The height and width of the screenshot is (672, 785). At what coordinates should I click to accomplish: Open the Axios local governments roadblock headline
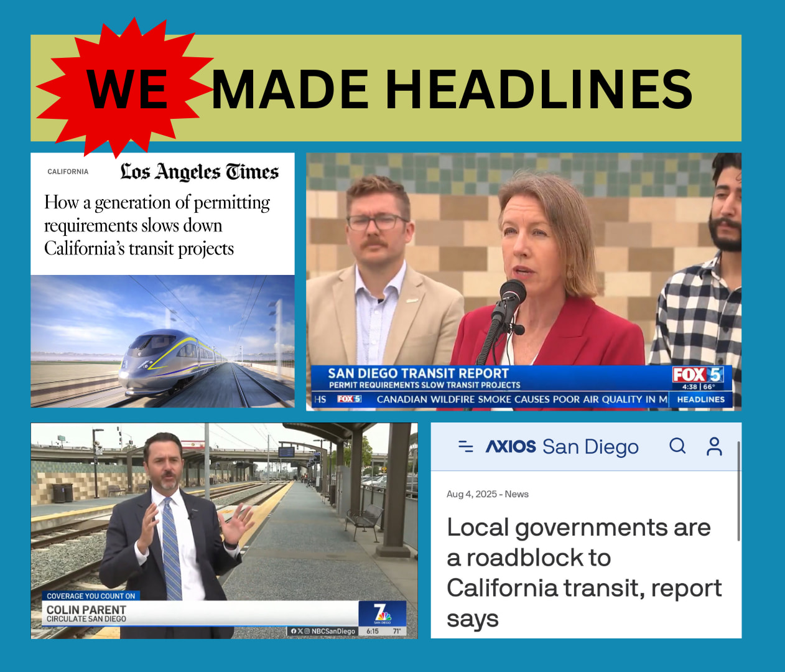pyautogui.click(x=584, y=572)
